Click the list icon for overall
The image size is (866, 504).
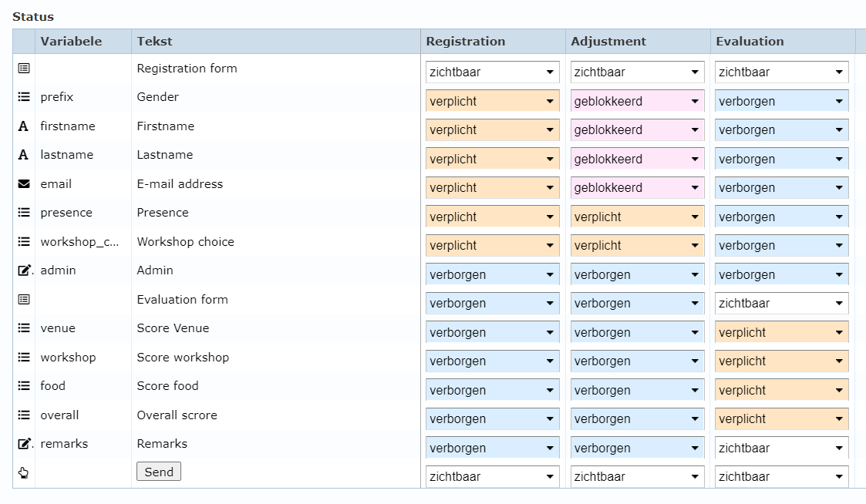(x=24, y=415)
